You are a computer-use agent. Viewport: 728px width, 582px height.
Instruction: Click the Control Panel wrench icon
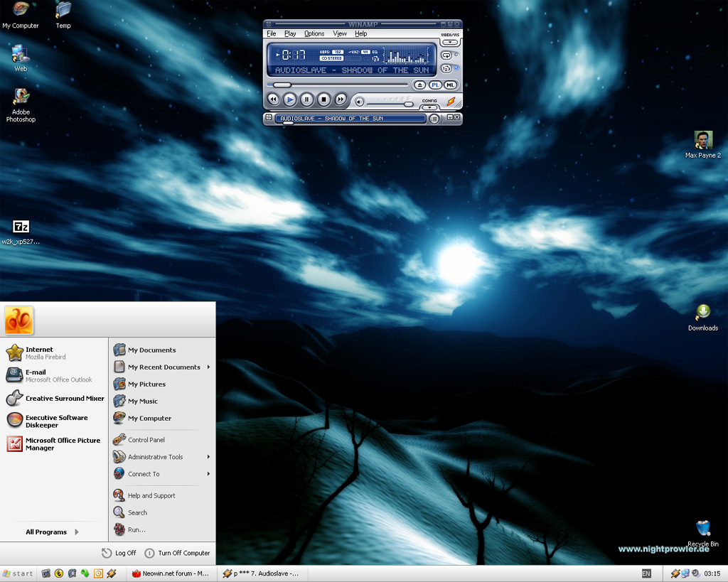(x=119, y=440)
